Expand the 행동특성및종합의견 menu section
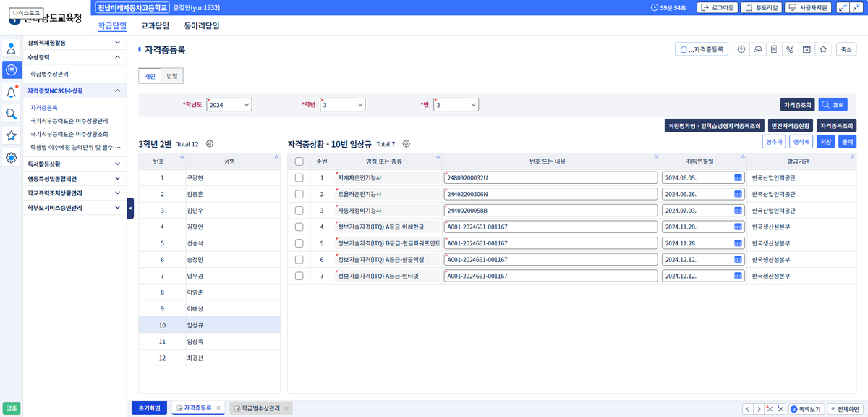This screenshot has height=417, width=868. click(x=118, y=178)
